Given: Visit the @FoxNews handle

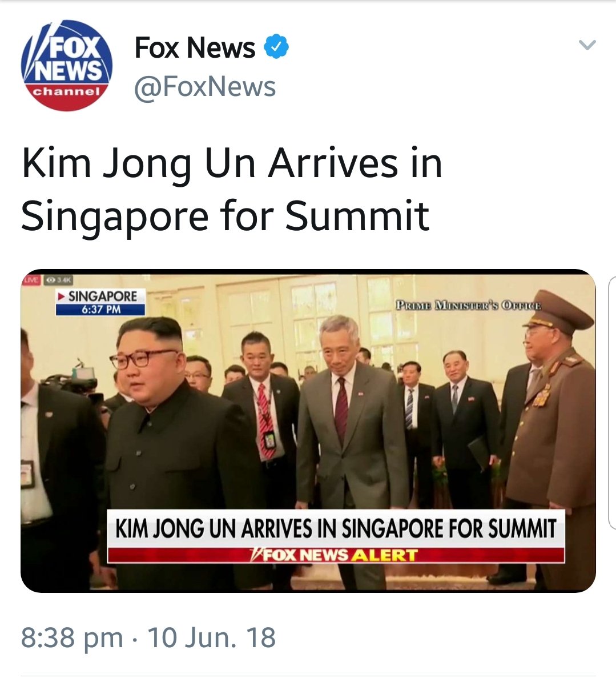Looking at the screenshot, I should (205, 87).
